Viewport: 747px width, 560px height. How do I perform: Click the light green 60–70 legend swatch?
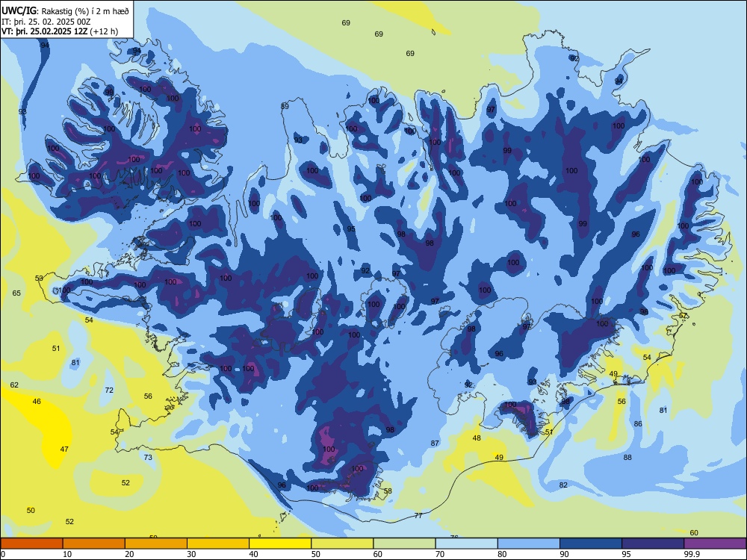coord(404,544)
